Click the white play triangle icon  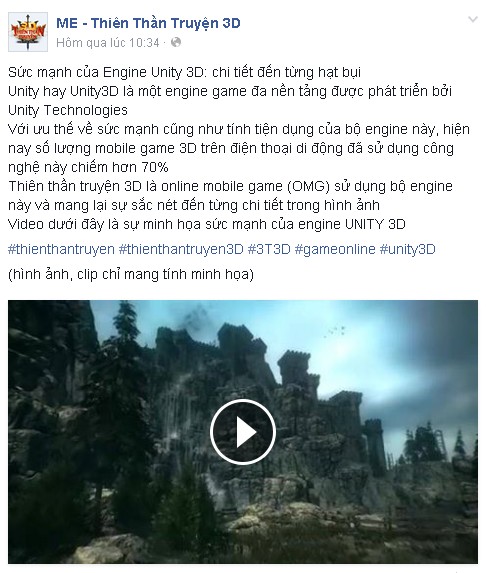tap(246, 432)
